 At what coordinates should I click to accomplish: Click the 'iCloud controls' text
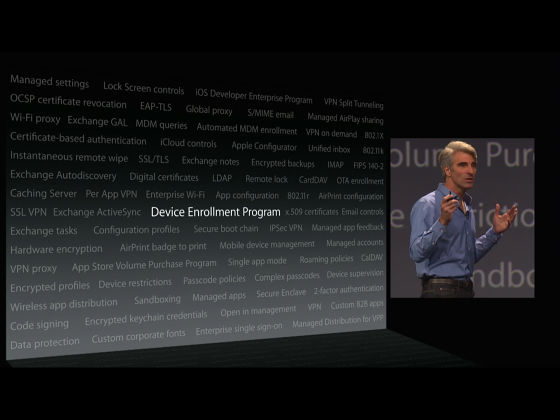[x=188, y=143]
